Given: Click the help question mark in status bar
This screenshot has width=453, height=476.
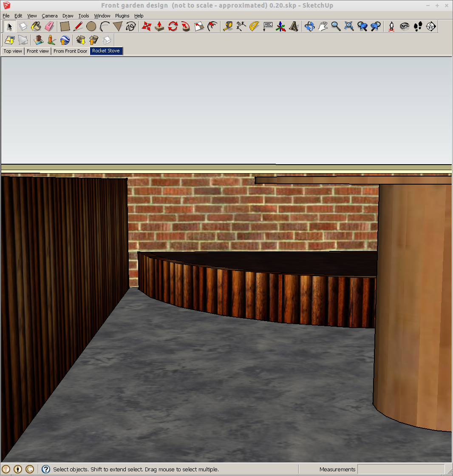Looking at the screenshot, I should [x=46, y=469].
